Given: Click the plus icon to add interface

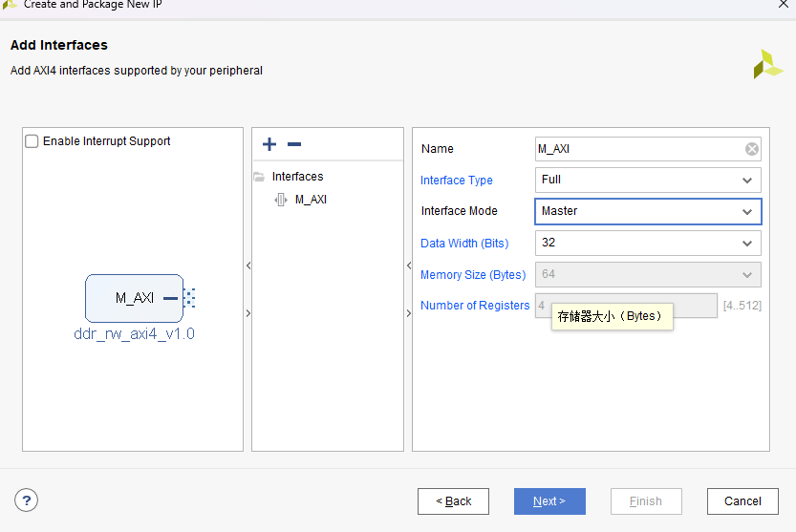Looking at the screenshot, I should tap(269, 144).
